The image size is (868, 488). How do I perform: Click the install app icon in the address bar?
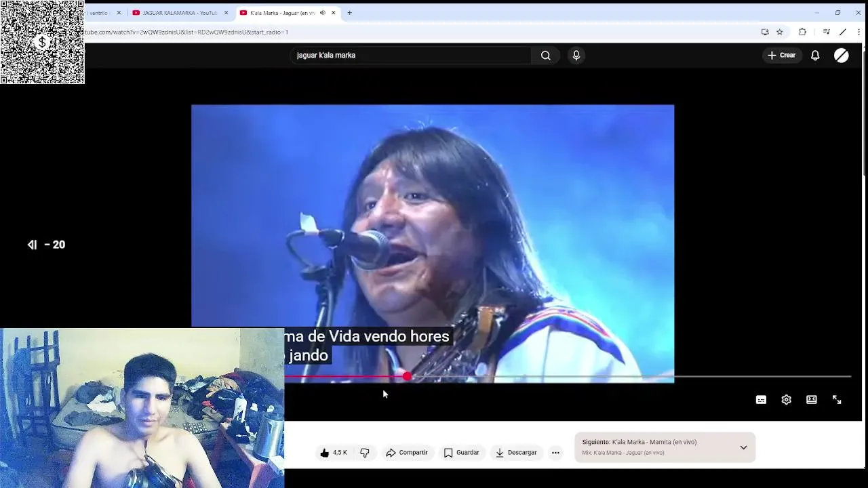tap(765, 32)
